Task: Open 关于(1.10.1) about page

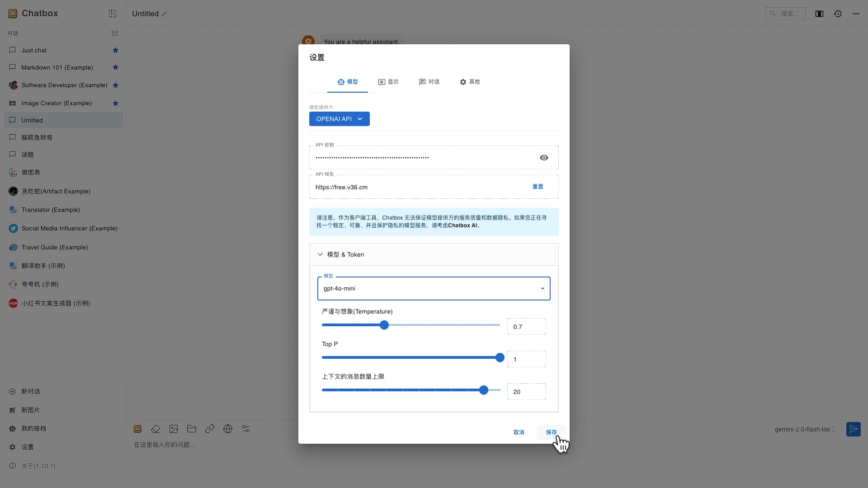Action: (x=63, y=466)
